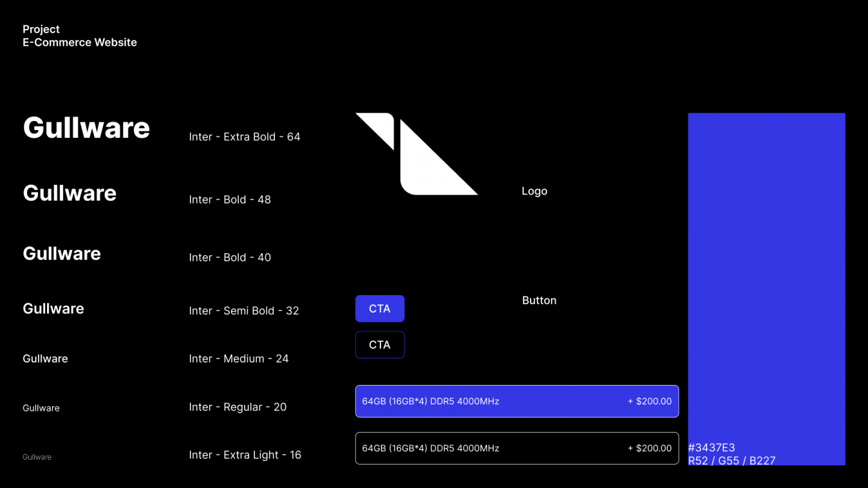Viewport: 868px width, 488px height.
Task: Click the 'Inter - Bold - 48' label
Action: 230,199
